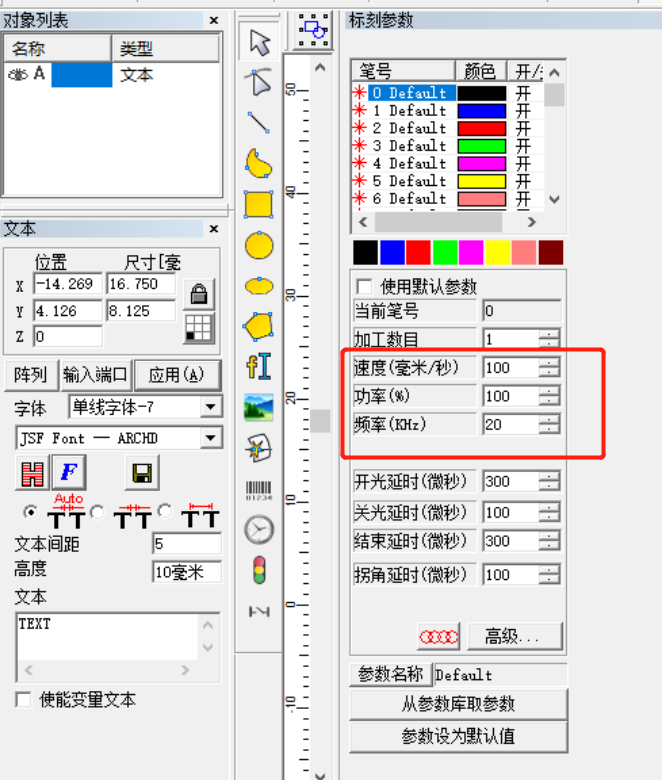The width and height of the screenshot is (662, 780).
Task: Choose the line drawing tool
Action: coord(259,122)
